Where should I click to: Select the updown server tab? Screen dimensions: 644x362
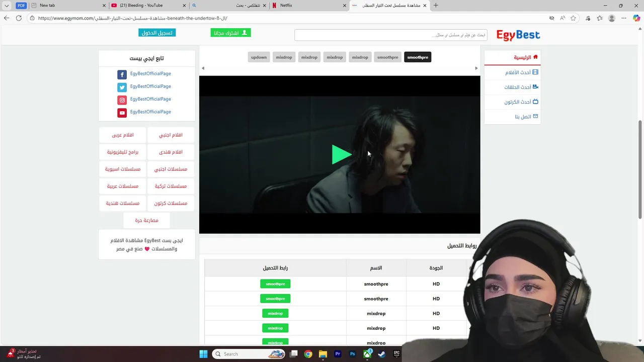point(259,57)
